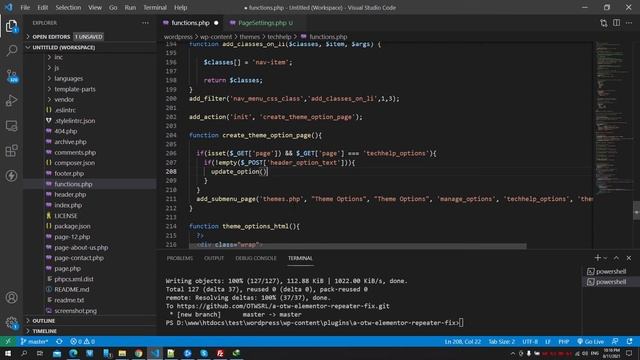Open notifications bell in status bar
The width and height of the screenshot is (640, 360).
[630, 341]
